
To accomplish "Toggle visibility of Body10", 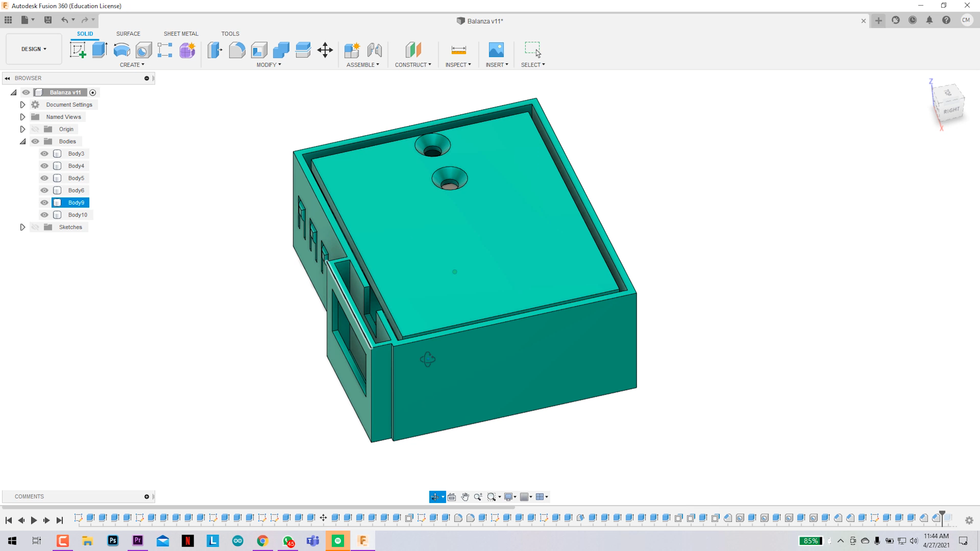I will point(44,215).
